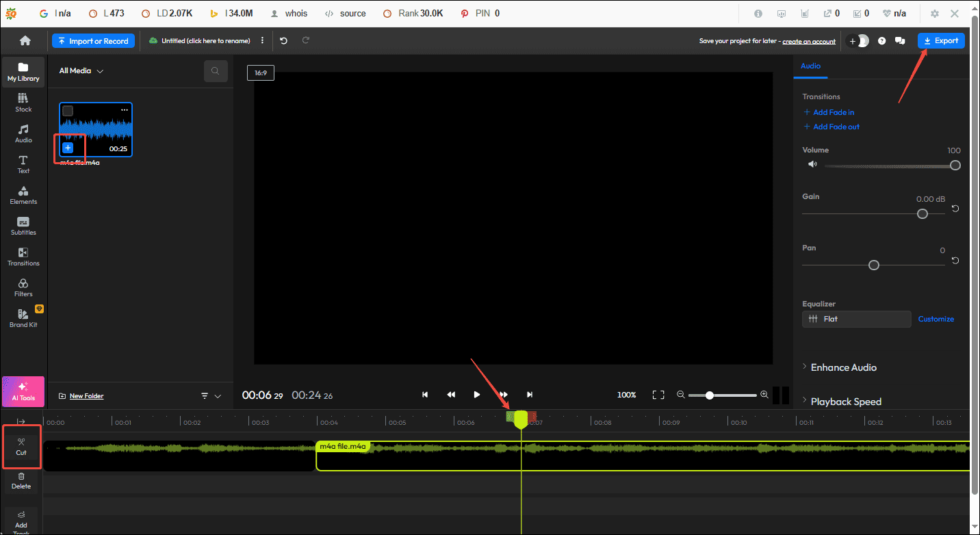Viewport: 980px width, 535px height.
Task: Reset the Gain value
Action: coord(955,209)
